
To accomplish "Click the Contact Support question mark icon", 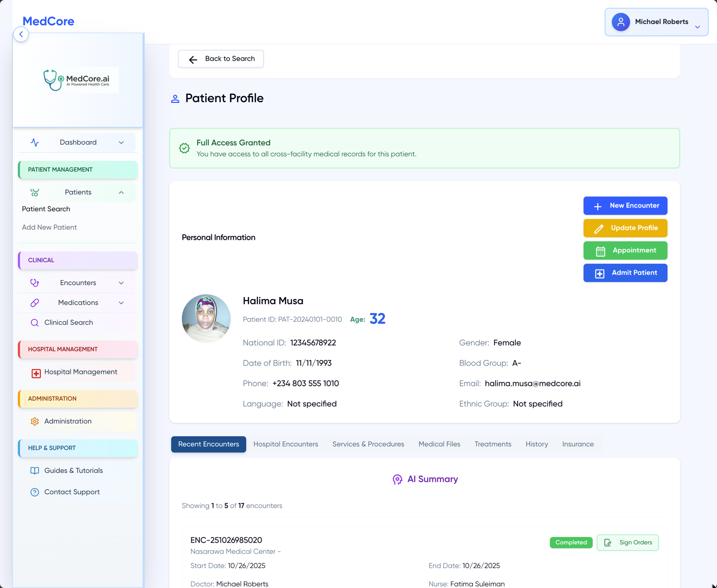I will (x=35, y=492).
